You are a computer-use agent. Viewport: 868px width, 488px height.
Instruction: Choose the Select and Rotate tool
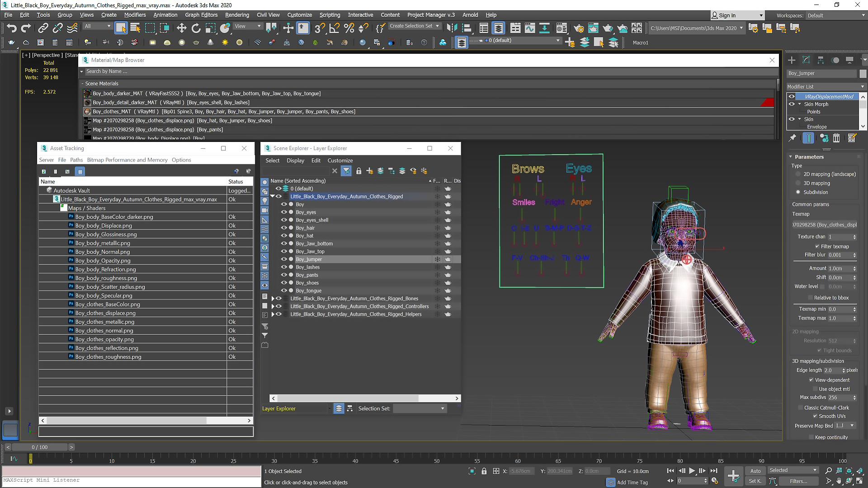[x=196, y=28]
